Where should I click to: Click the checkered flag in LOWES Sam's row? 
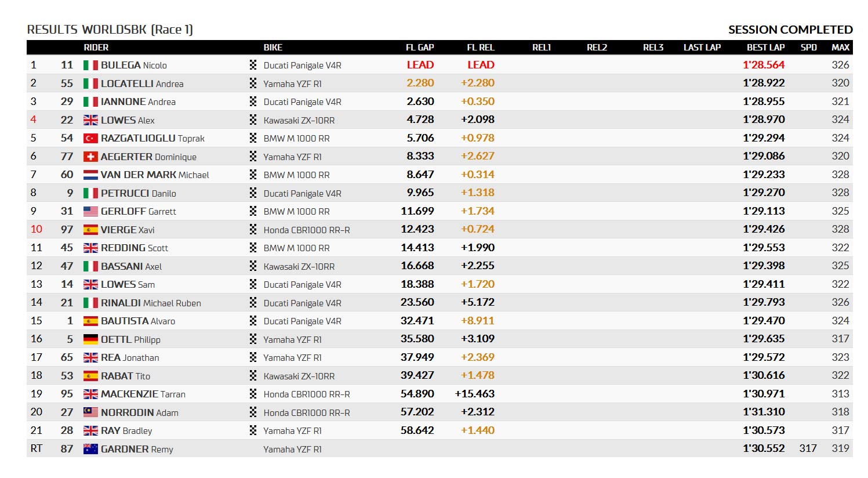[253, 284]
